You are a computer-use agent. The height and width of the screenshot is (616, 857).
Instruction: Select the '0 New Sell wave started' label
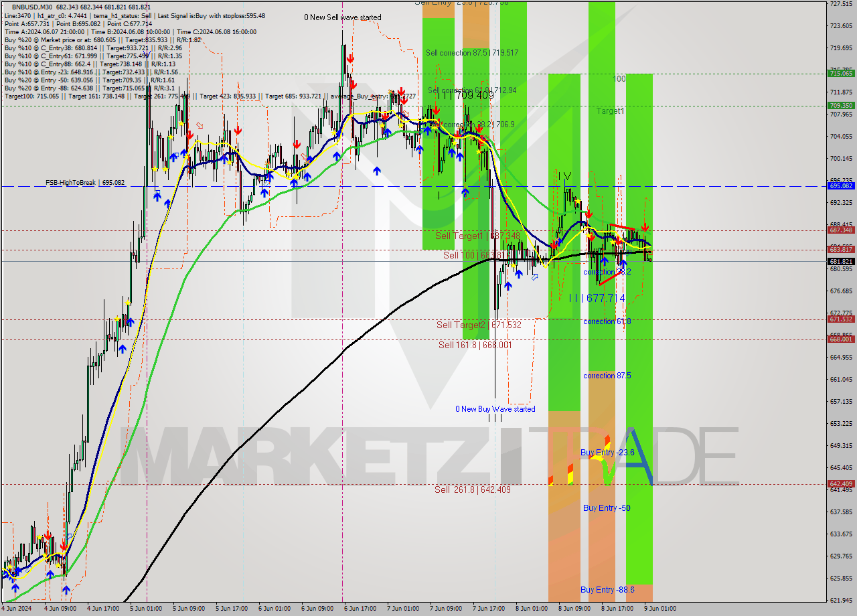[343, 17]
